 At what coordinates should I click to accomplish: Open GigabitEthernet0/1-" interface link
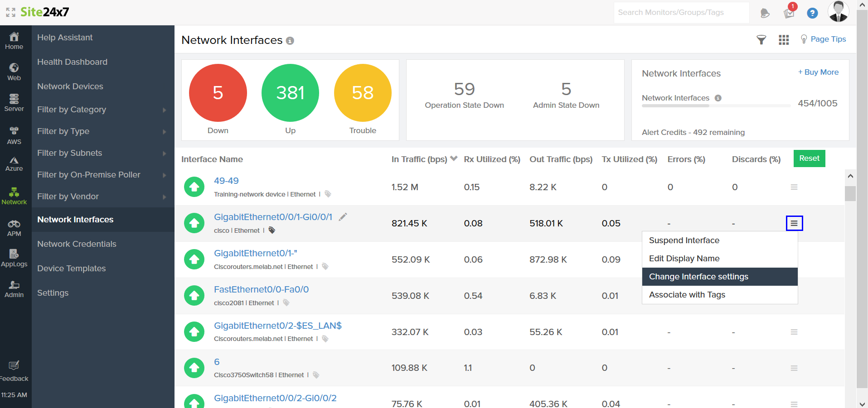pos(256,253)
